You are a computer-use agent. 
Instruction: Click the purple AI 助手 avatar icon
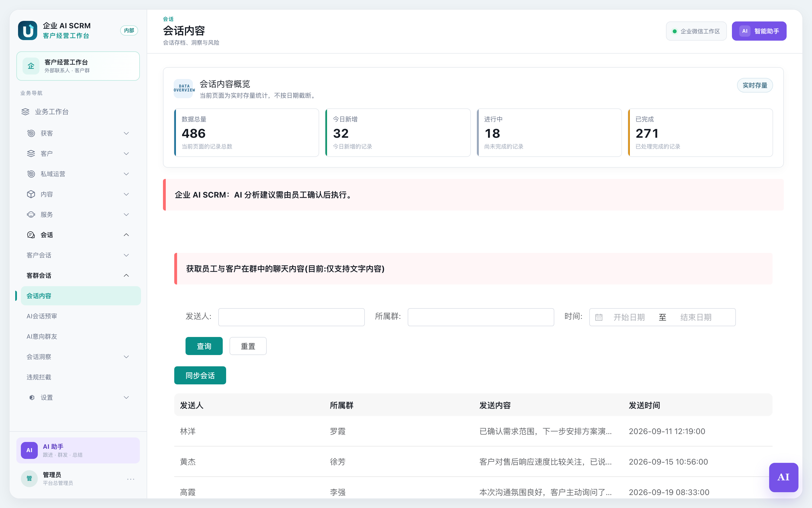coord(29,450)
